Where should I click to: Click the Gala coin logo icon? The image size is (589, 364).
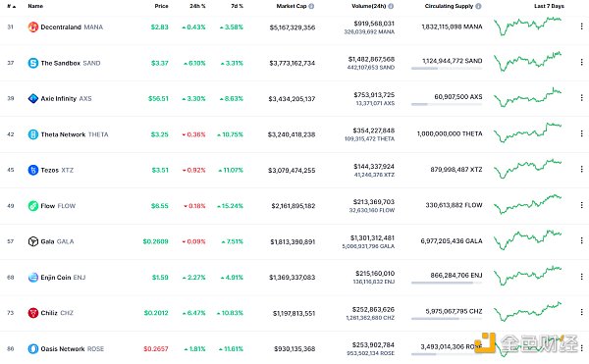(x=33, y=241)
